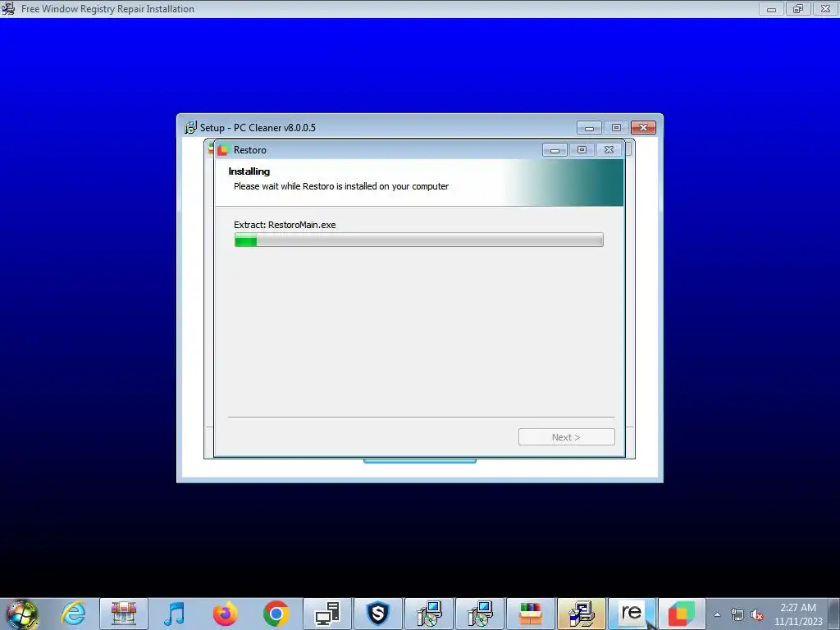The height and width of the screenshot is (630, 840).
Task: Open the colorful Restoro logo taskbar icon
Action: [682, 614]
